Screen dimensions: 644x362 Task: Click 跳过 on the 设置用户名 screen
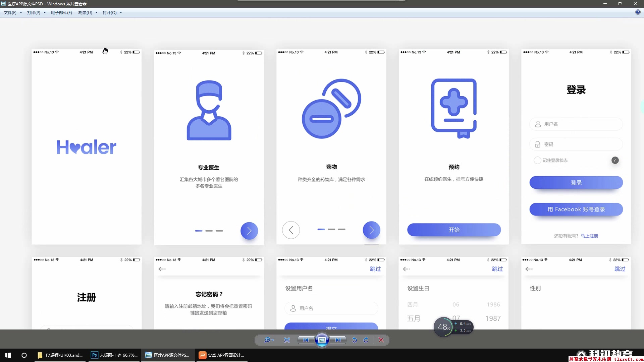(375, 269)
